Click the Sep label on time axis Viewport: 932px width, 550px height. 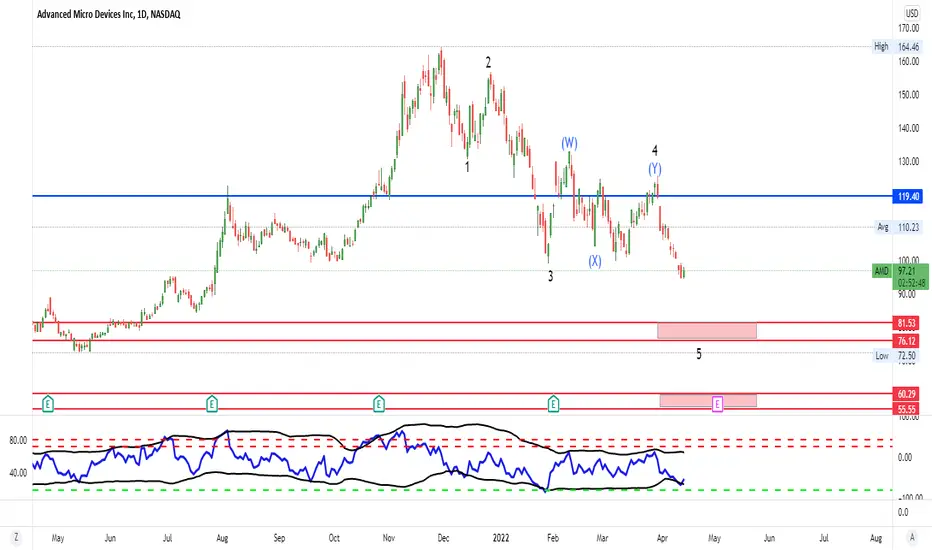coord(279,538)
